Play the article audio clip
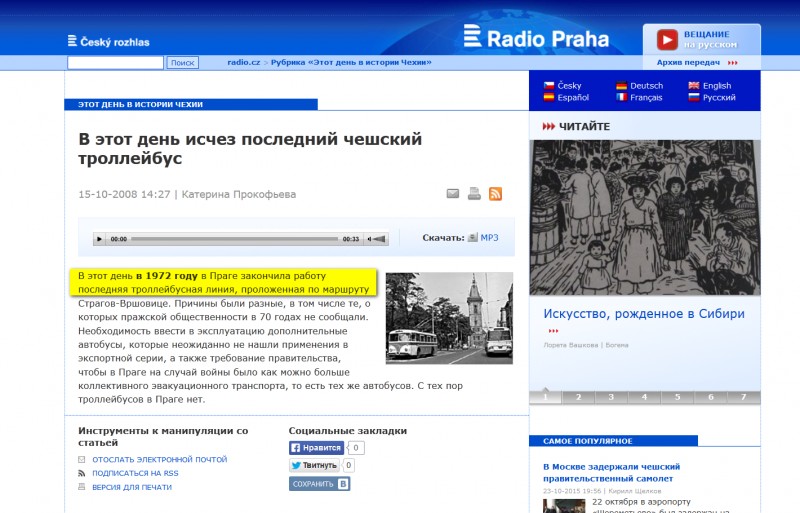Viewport: 800px width, 513px height. (x=99, y=239)
